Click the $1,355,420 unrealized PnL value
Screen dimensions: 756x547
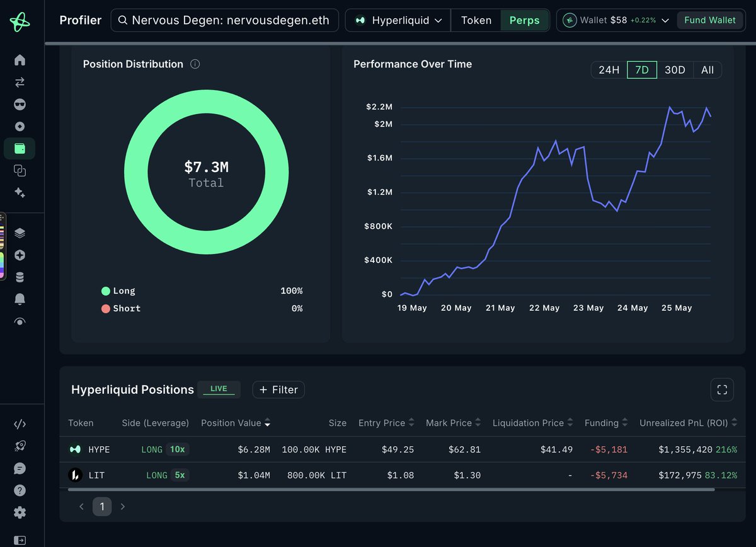coord(685,449)
